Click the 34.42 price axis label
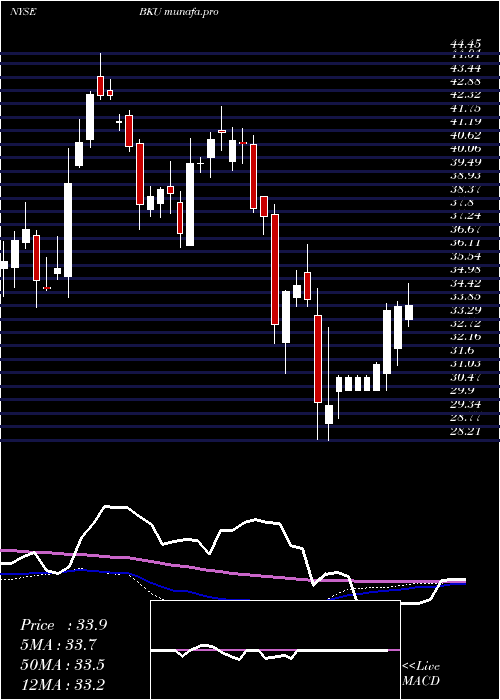 coord(466,283)
